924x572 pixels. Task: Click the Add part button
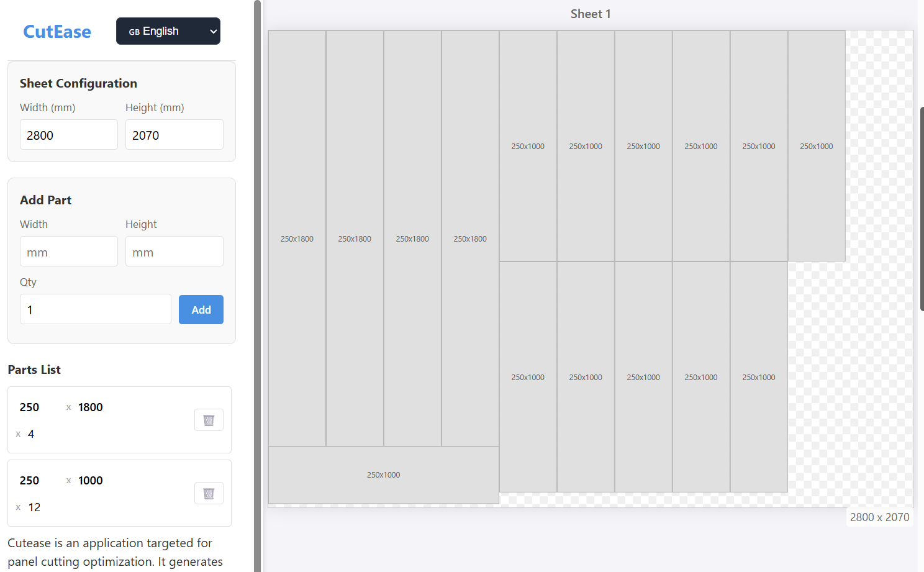click(x=201, y=310)
